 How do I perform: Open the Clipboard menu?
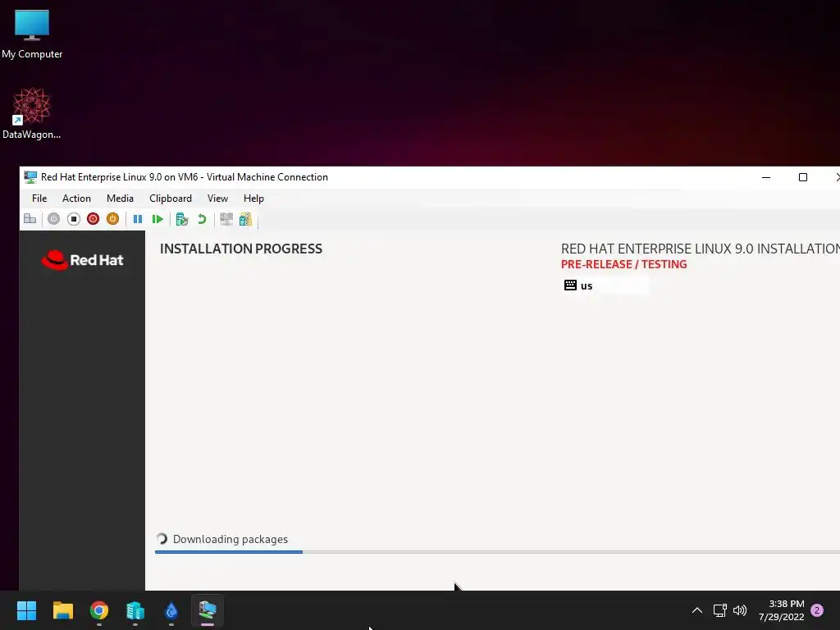click(171, 199)
